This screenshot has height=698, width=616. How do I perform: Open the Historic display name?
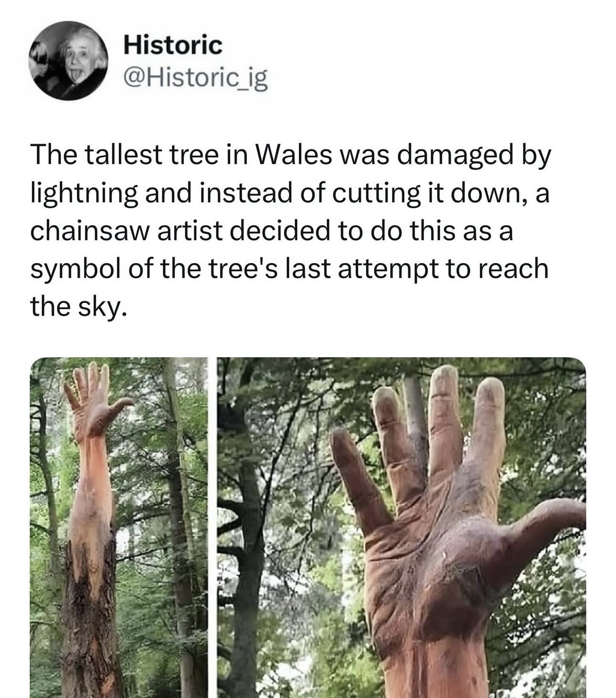[x=173, y=46]
